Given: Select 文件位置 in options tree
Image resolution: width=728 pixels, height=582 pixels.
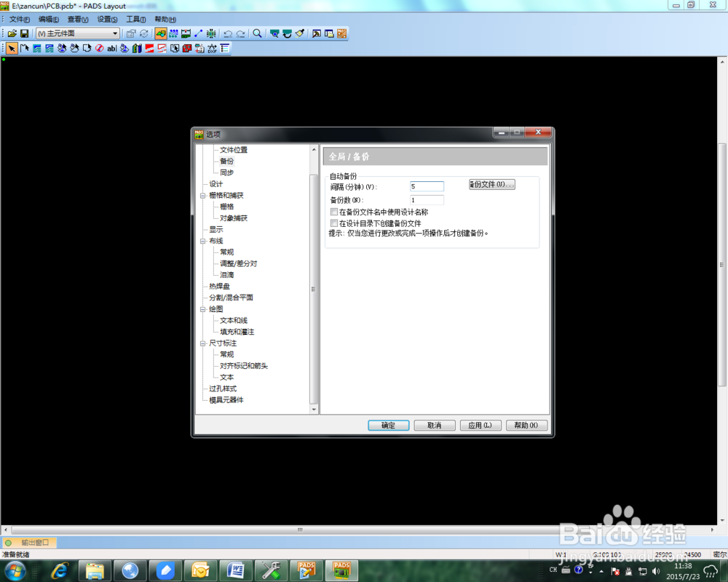Looking at the screenshot, I should pos(234,150).
